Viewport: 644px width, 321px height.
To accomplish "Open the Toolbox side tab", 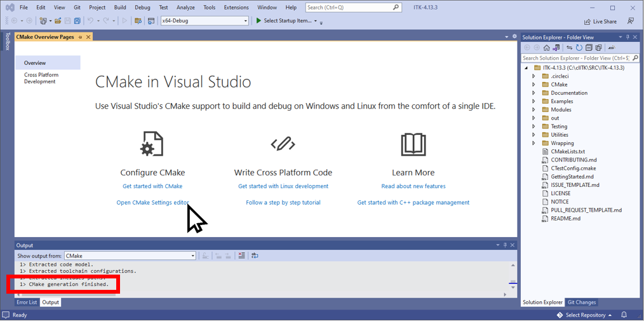I will [7, 41].
